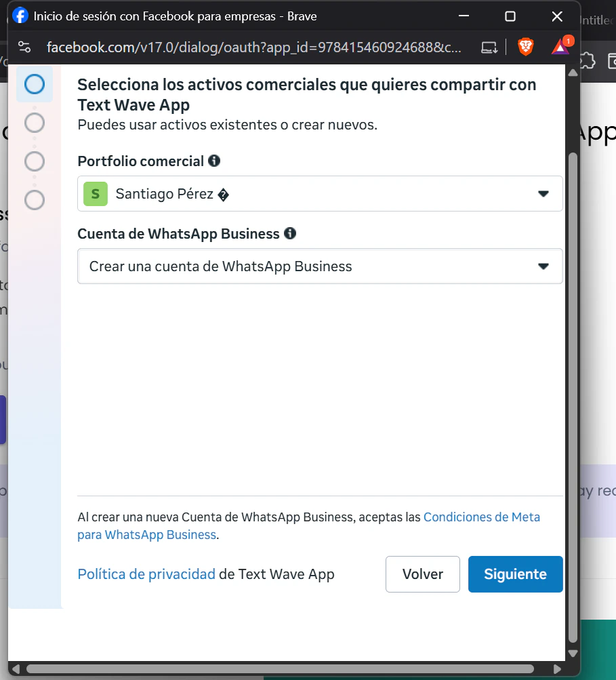
Task: Select the second step circle in sidebar
Action: pyautogui.click(x=35, y=123)
